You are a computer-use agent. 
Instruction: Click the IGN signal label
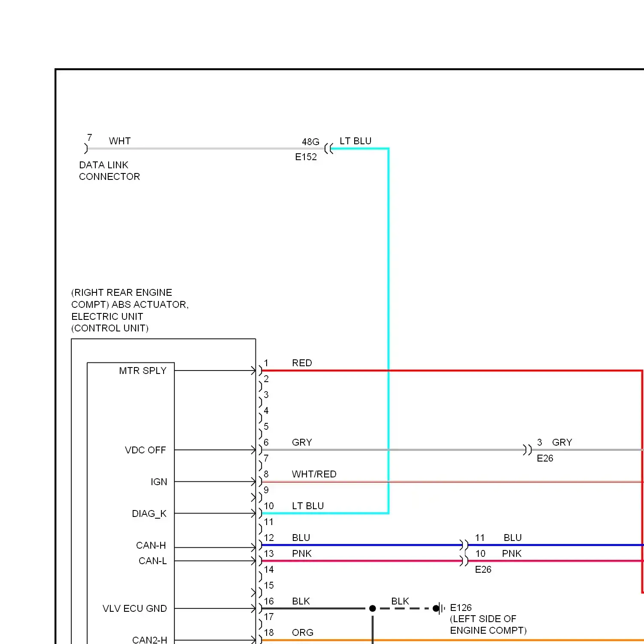(x=159, y=482)
